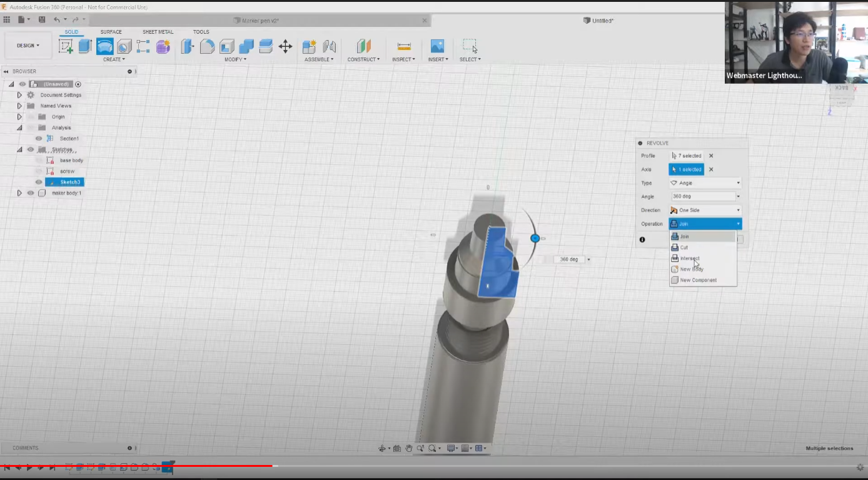The image size is (868, 480).
Task: Click the Undo arrow
Action: click(x=57, y=20)
